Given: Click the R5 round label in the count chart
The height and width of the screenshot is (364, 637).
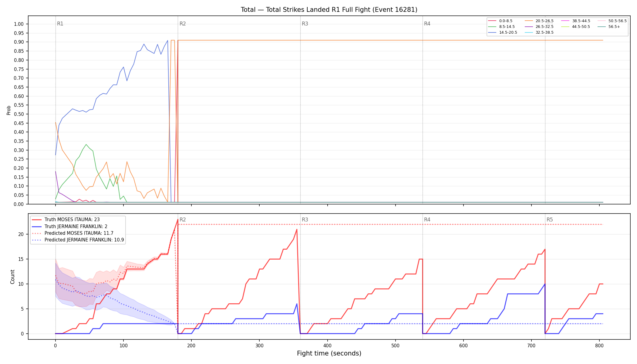Looking at the screenshot, I should point(550,220).
